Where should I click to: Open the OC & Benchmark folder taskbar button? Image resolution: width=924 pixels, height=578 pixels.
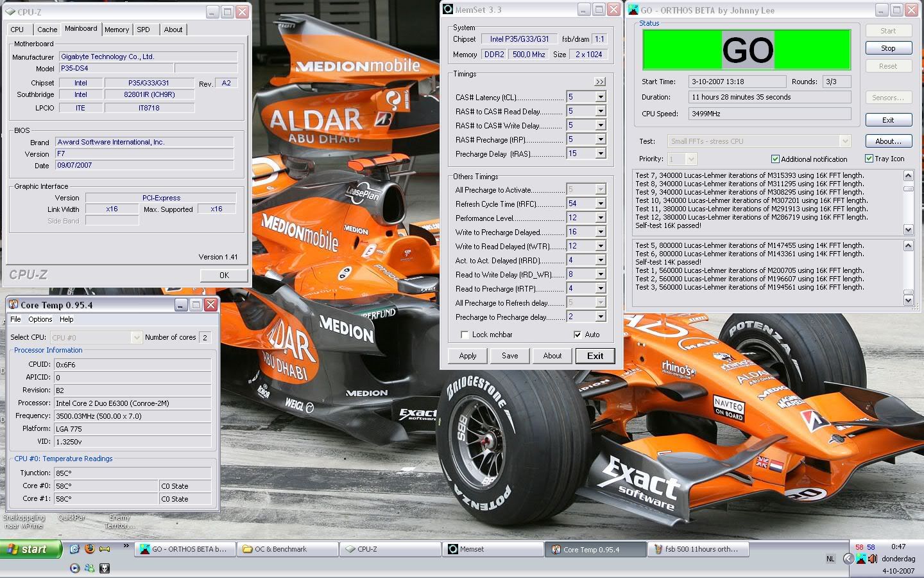[x=287, y=549]
